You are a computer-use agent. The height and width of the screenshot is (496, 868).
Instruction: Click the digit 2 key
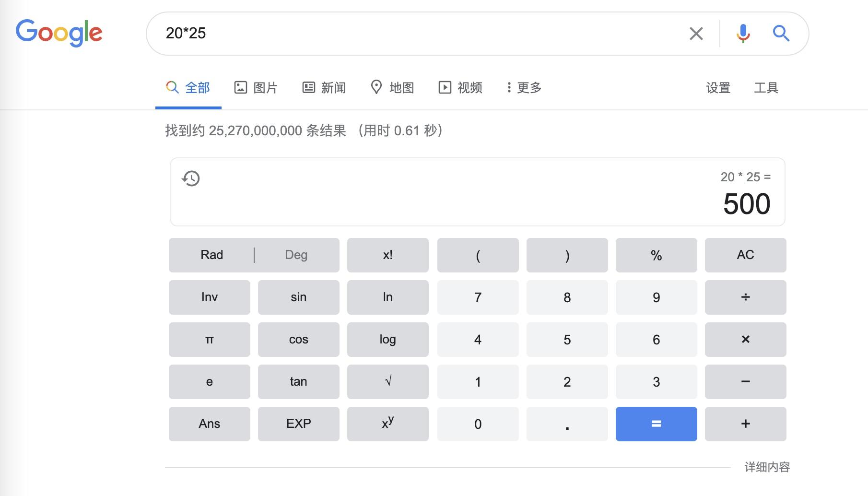[567, 382]
